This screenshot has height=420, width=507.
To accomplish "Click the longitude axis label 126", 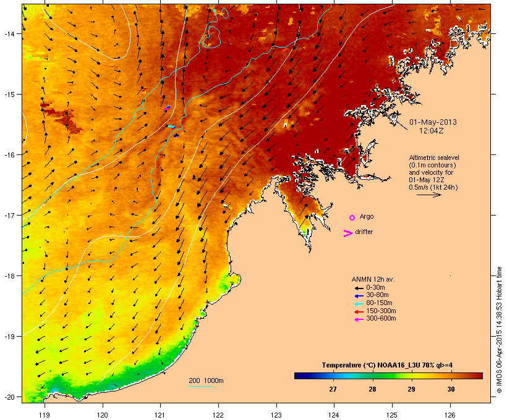I will click(x=450, y=415).
